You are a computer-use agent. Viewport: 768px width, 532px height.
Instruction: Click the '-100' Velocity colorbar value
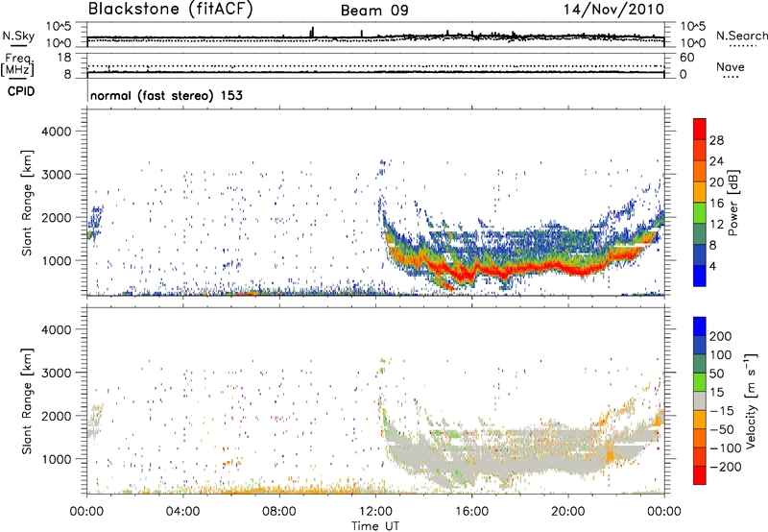click(x=725, y=447)
